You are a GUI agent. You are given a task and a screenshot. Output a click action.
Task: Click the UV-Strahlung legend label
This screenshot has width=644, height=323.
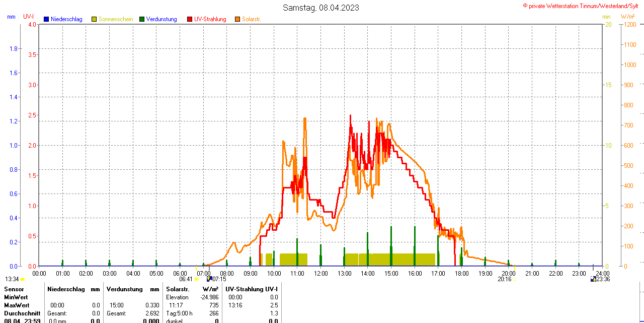tap(210, 19)
